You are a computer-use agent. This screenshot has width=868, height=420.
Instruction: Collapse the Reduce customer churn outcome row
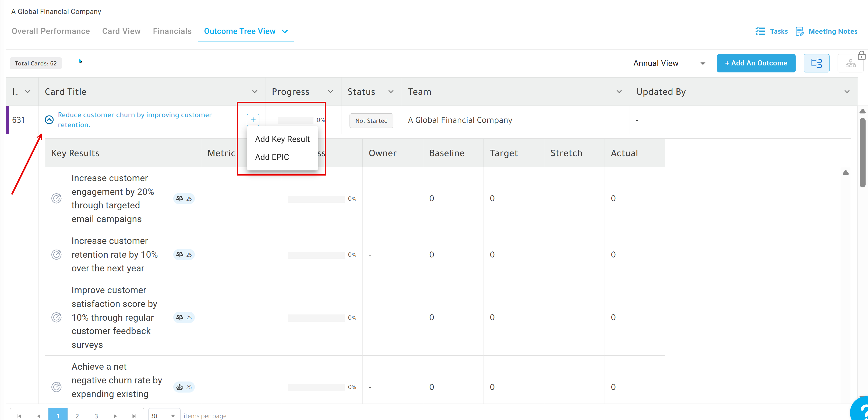click(x=49, y=120)
